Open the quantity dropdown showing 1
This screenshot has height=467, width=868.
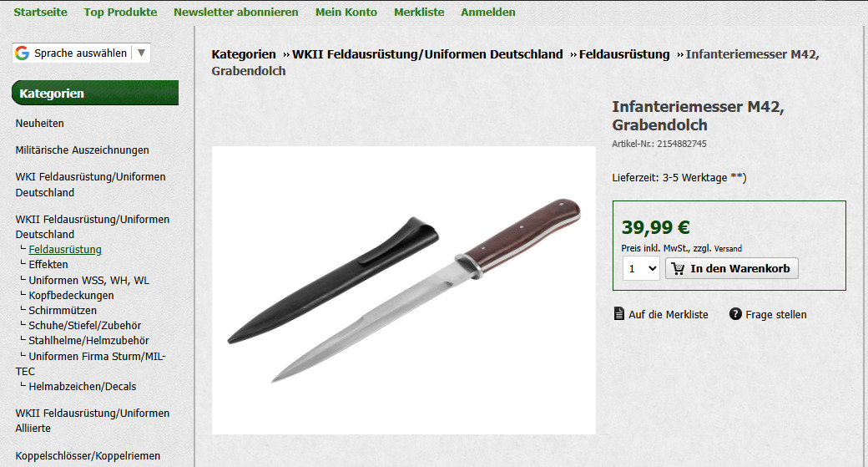tap(641, 269)
